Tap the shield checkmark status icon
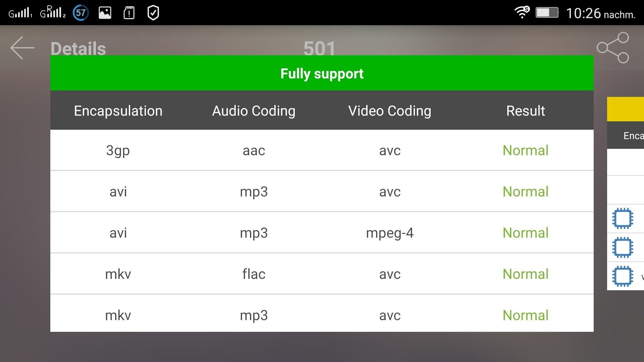Screen dimensions: 644x362 tap(153, 13)
